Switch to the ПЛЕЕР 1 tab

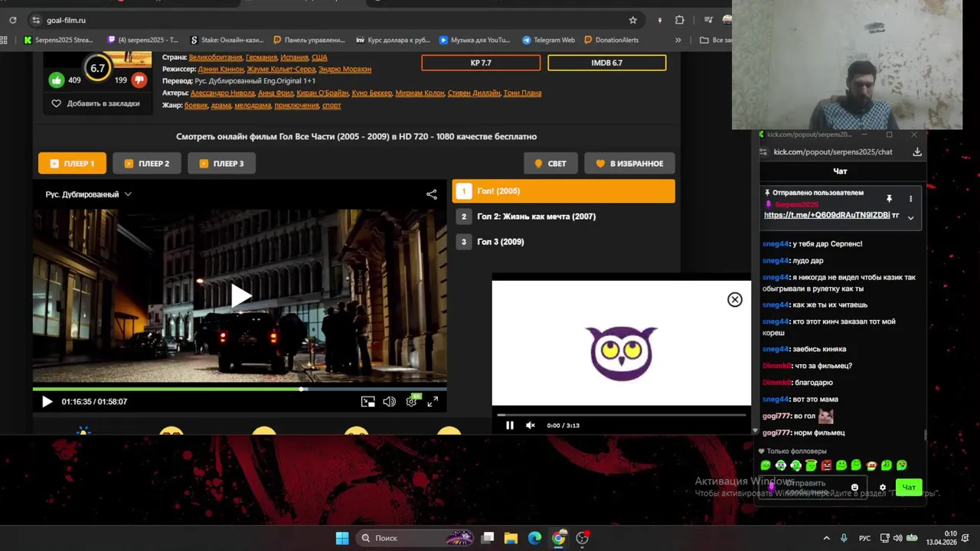point(72,163)
